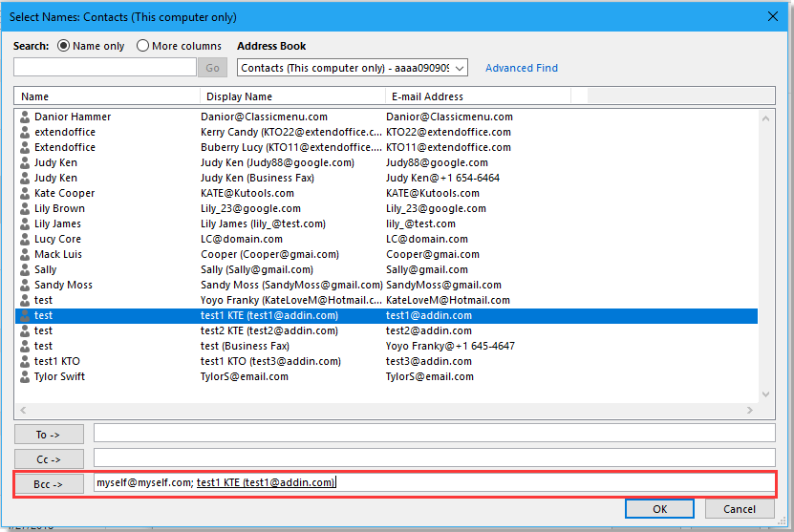Click the Bcc -> button

[49, 483]
